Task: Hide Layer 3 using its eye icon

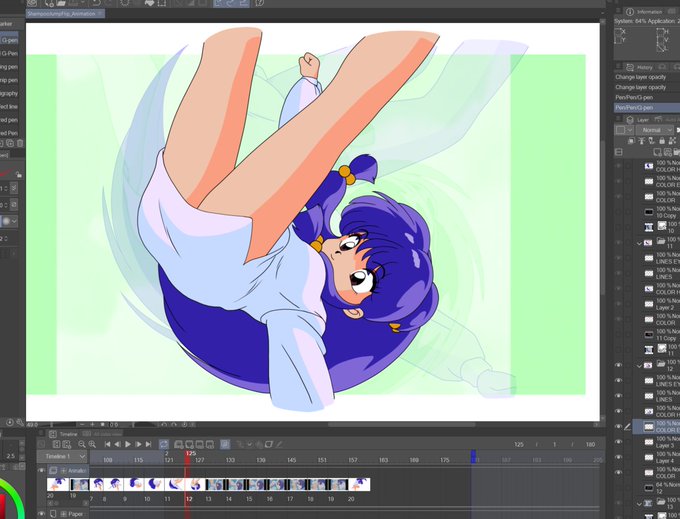Action: point(618,442)
